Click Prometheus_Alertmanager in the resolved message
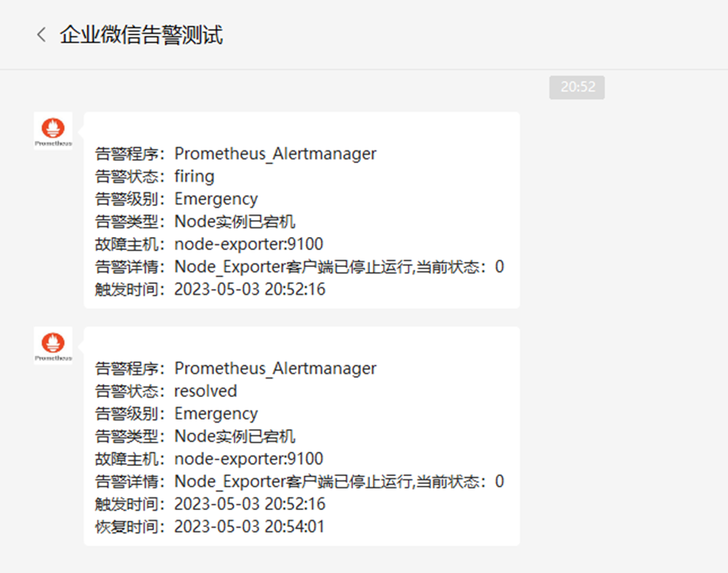This screenshot has width=728, height=573. 275,368
